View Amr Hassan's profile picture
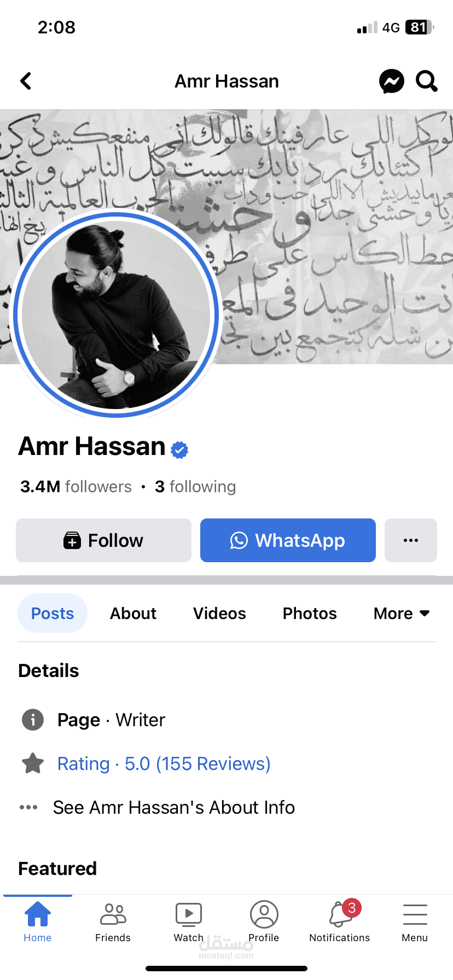Image resolution: width=453 pixels, height=980 pixels. [x=116, y=315]
